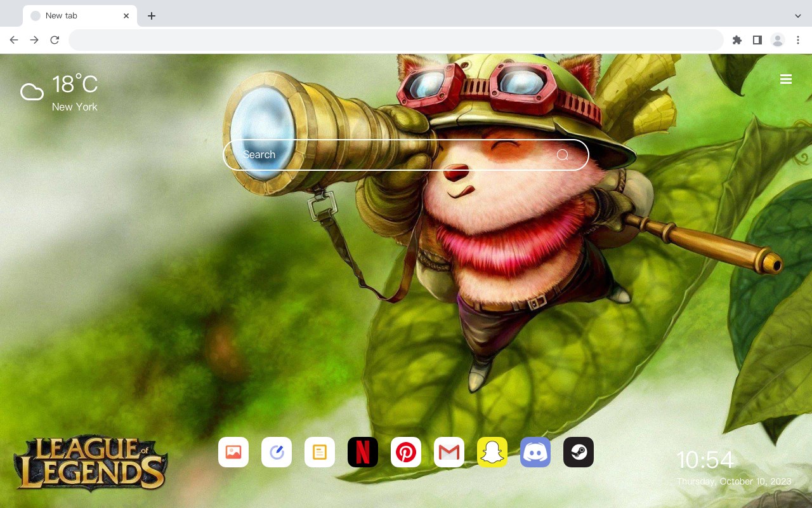
Task: Click the 18°C temperature reading
Action: (x=75, y=84)
